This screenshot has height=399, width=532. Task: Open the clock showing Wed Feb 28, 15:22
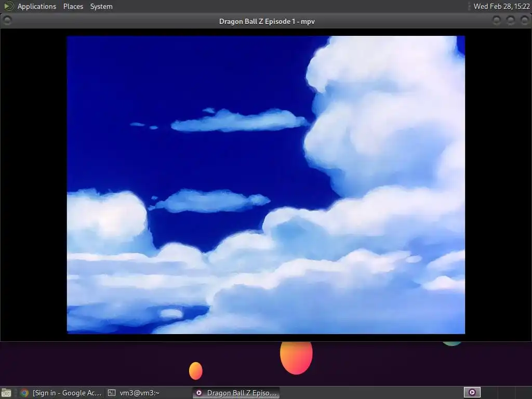click(x=501, y=6)
